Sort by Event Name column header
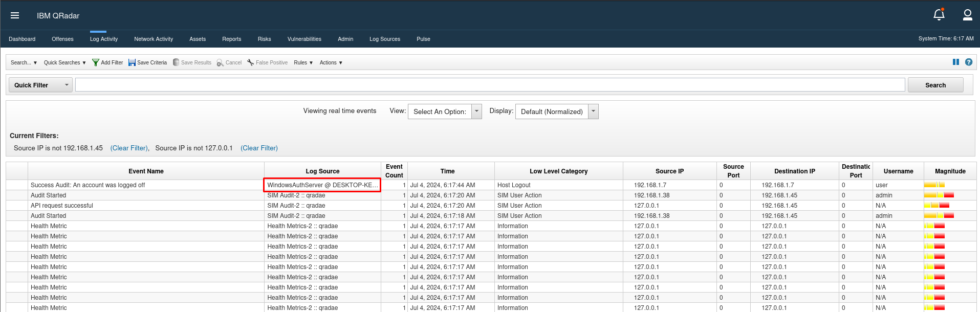 pyautogui.click(x=146, y=171)
